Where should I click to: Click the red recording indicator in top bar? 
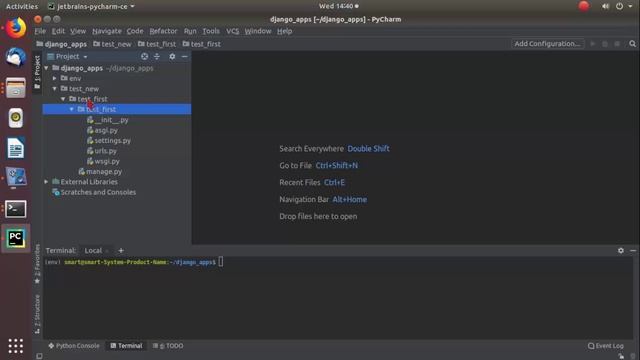(x=584, y=6)
